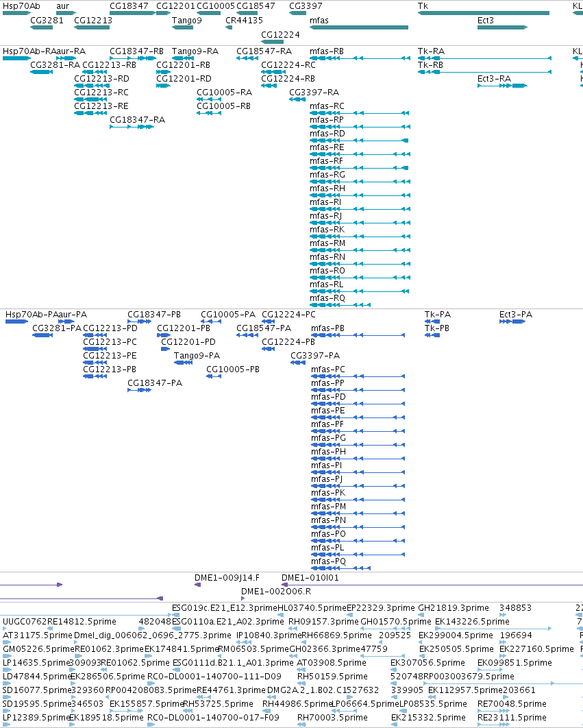Select the Ect3 gene label

(486, 21)
